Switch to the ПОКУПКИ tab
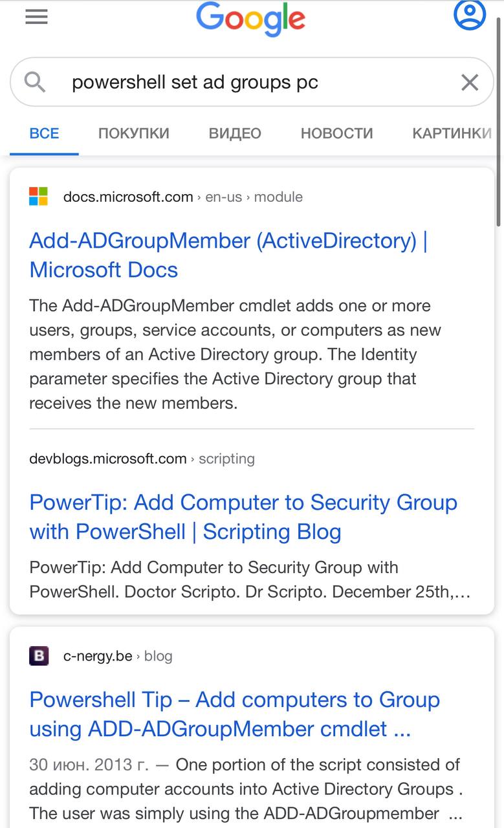 coord(134,134)
